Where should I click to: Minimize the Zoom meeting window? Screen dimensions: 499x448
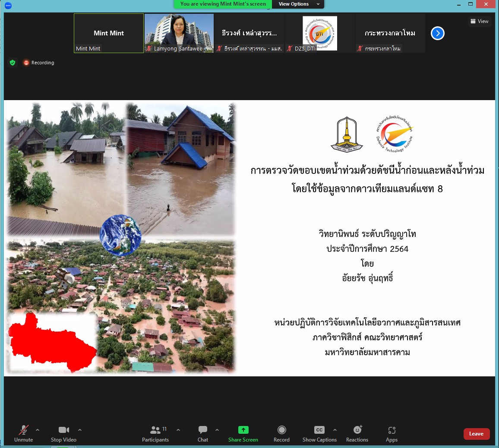[x=458, y=4]
